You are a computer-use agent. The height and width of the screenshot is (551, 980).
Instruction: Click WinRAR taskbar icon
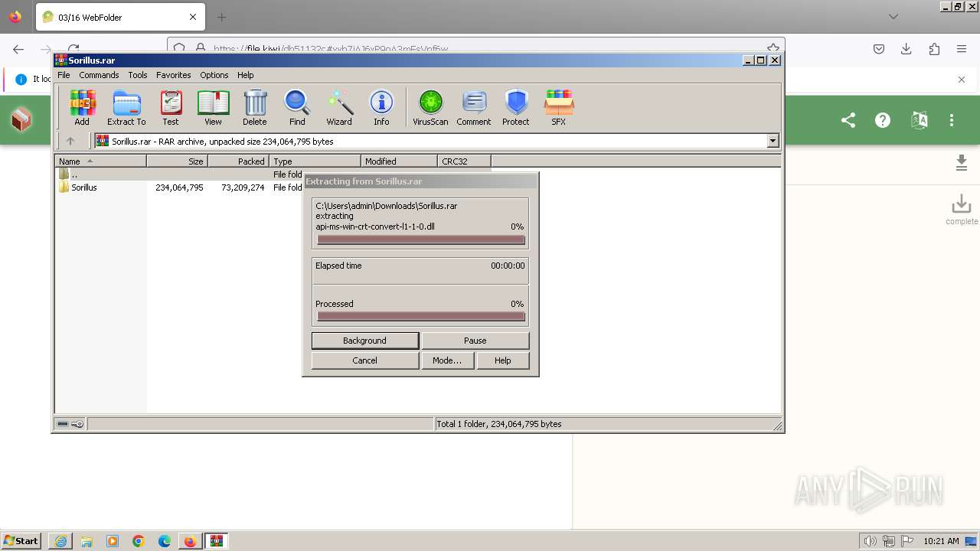tap(217, 541)
